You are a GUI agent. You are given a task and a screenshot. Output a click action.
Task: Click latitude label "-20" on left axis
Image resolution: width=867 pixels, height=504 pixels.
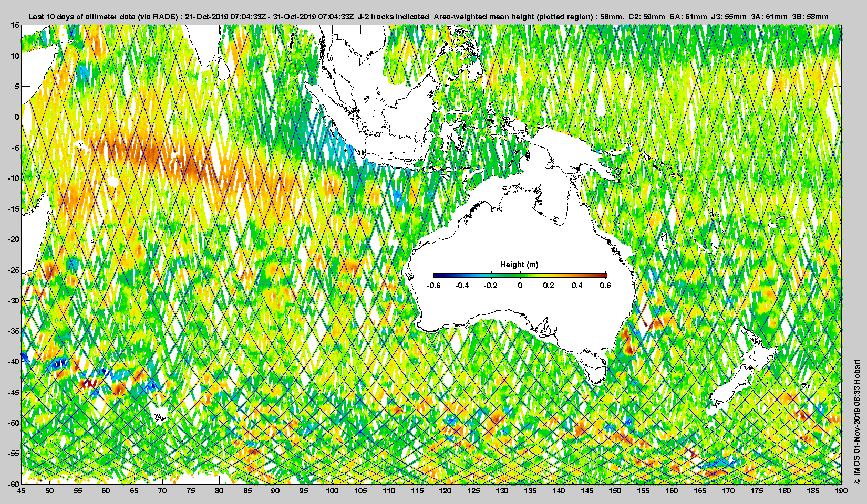(14, 239)
